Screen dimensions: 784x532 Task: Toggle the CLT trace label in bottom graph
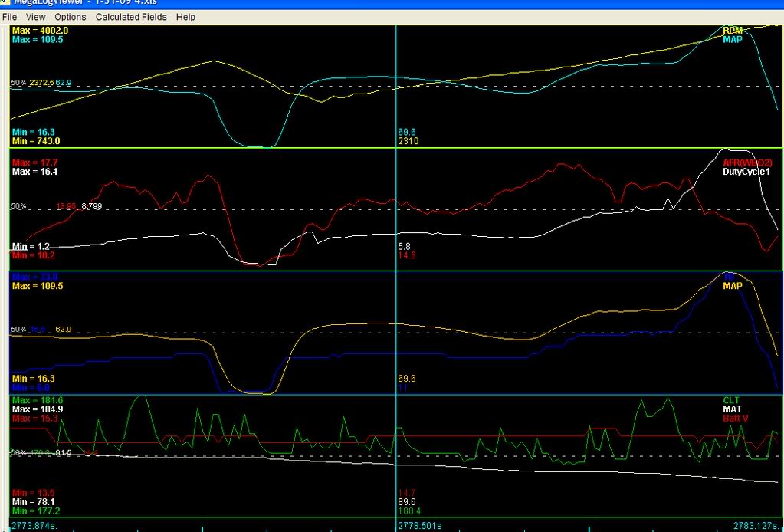click(x=732, y=399)
